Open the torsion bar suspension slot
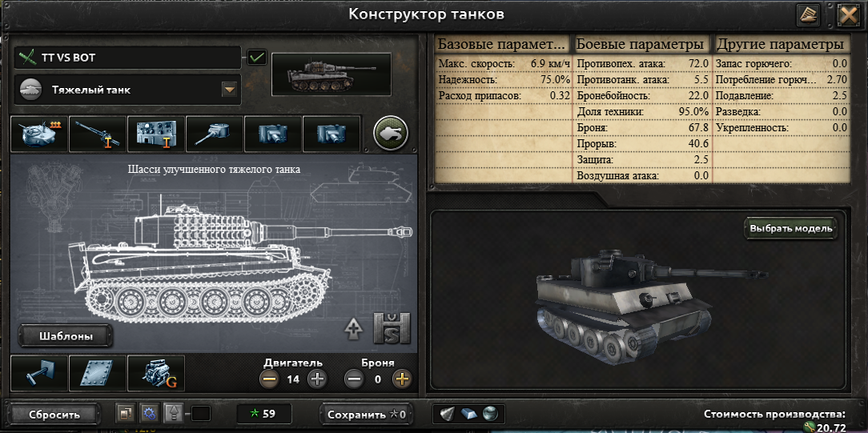Viewport: 868px width, 433px height. coord(40,373)
